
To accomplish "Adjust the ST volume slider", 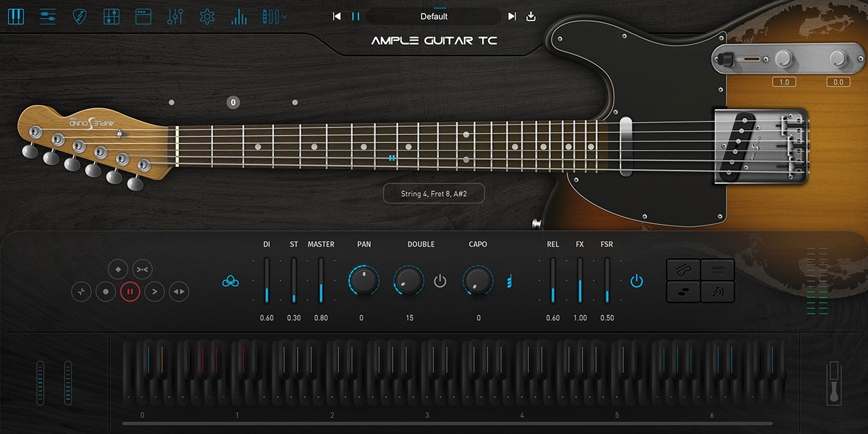I will click(x=294, y=280).
